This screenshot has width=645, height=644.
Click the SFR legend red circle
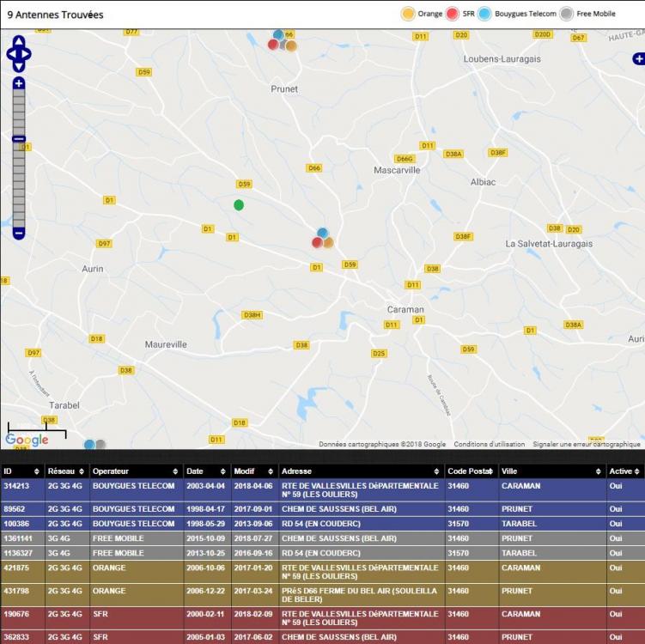click(x=452, y=14)
